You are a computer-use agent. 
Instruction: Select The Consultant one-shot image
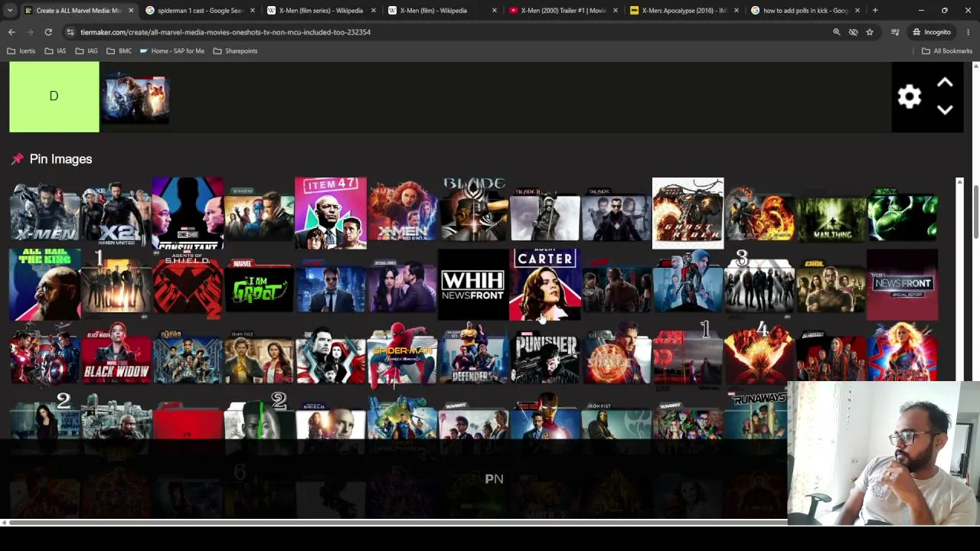point(188,214)
